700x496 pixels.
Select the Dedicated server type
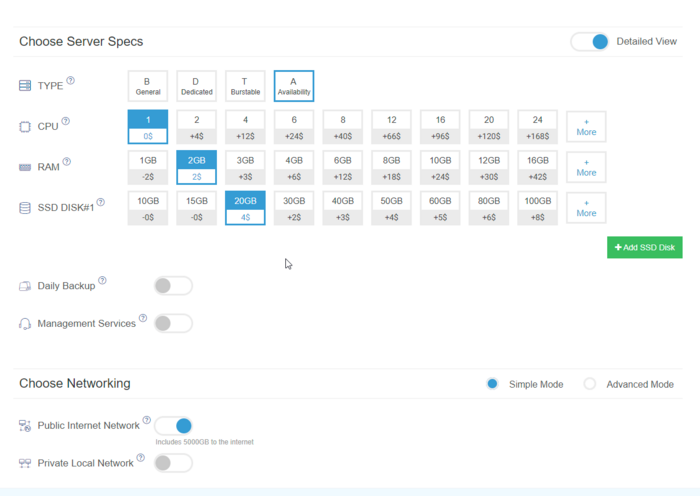(x=196, y=86)
